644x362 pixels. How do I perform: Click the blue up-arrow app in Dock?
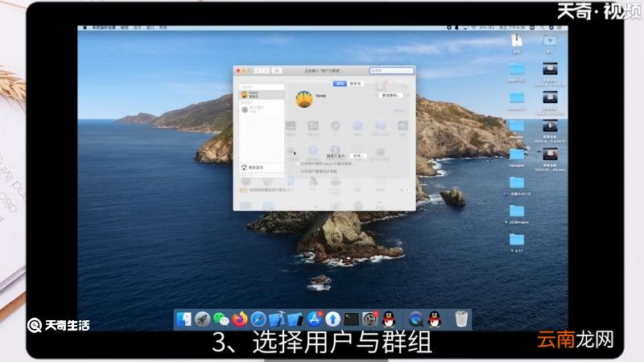[332, 319]
